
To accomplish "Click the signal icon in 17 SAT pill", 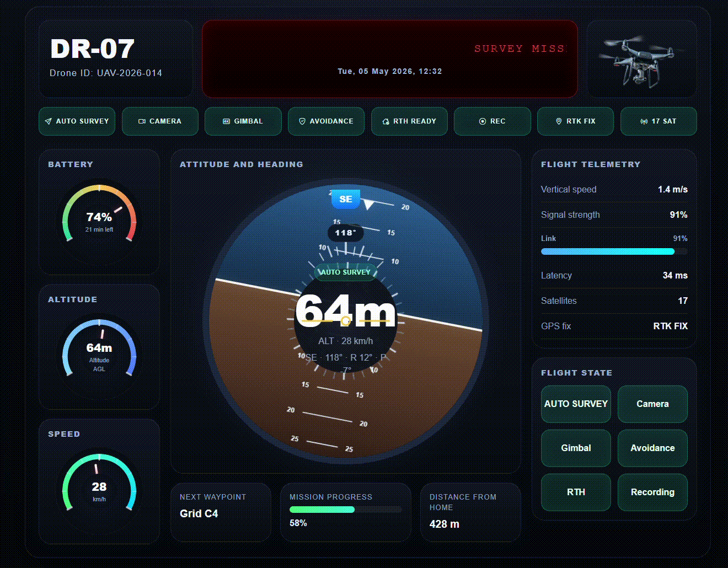I will click(644, 121).
